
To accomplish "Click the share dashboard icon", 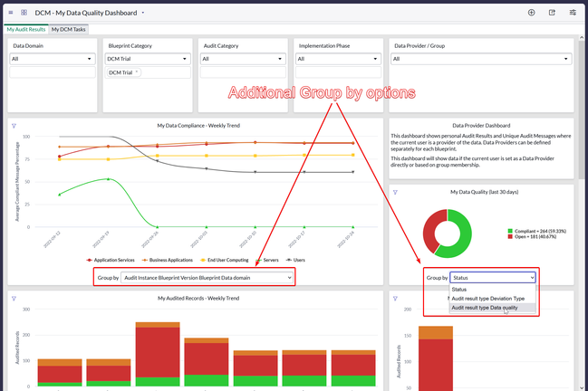I will click(x=552, y=13).
